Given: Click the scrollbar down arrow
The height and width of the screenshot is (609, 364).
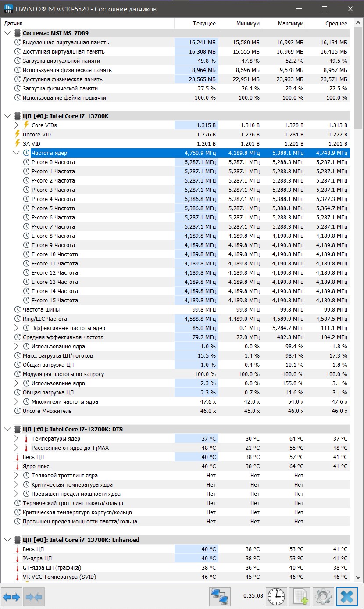Looking at the screenshot, I should pos(357,577).
